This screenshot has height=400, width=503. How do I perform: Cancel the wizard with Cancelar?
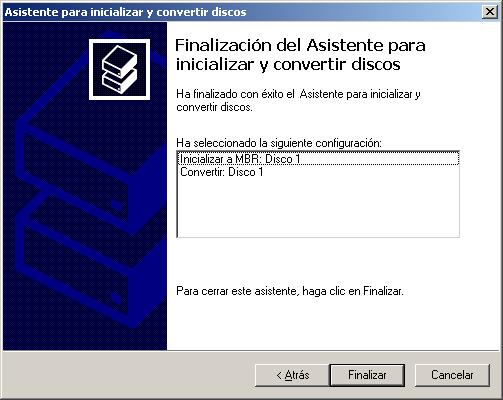pos(452,375)
